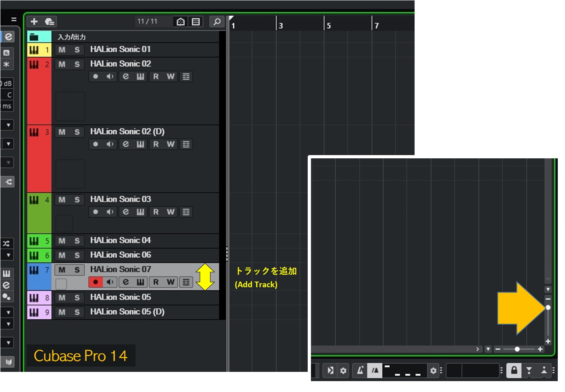Click the piano icon of track 1
565x392 pixels.
click(x=34, y=50)
